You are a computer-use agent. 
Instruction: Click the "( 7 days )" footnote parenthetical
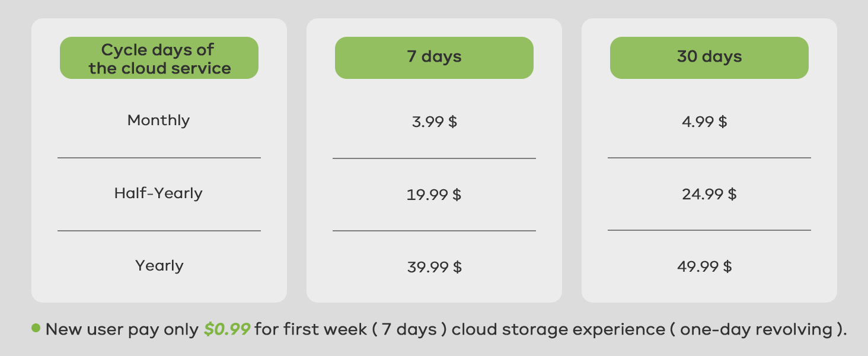[410, 329]
